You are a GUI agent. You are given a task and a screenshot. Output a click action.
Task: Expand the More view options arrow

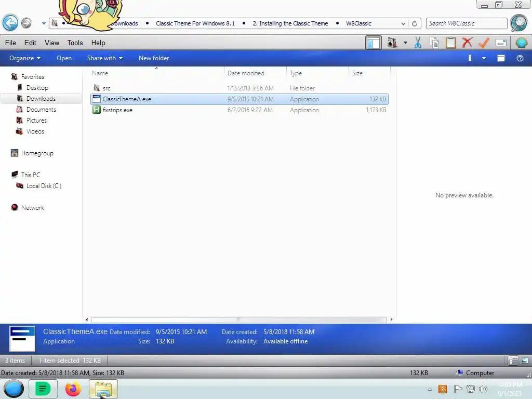pos(484,58)
